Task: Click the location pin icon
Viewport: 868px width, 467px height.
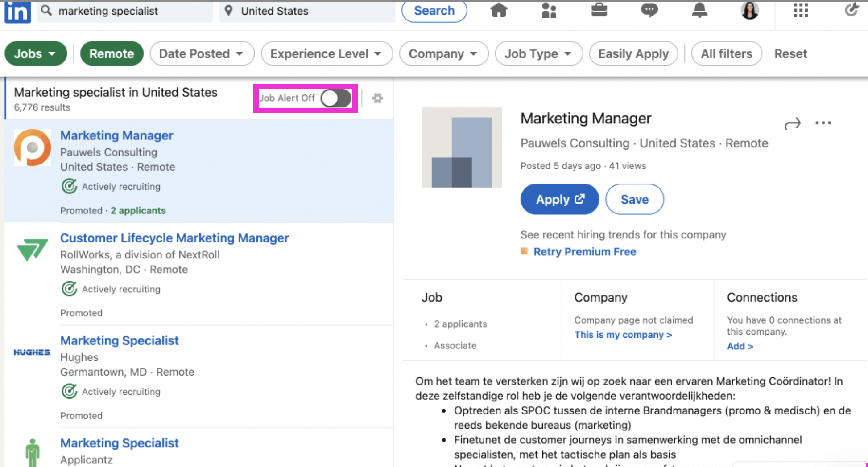Action: click(228, 11)
